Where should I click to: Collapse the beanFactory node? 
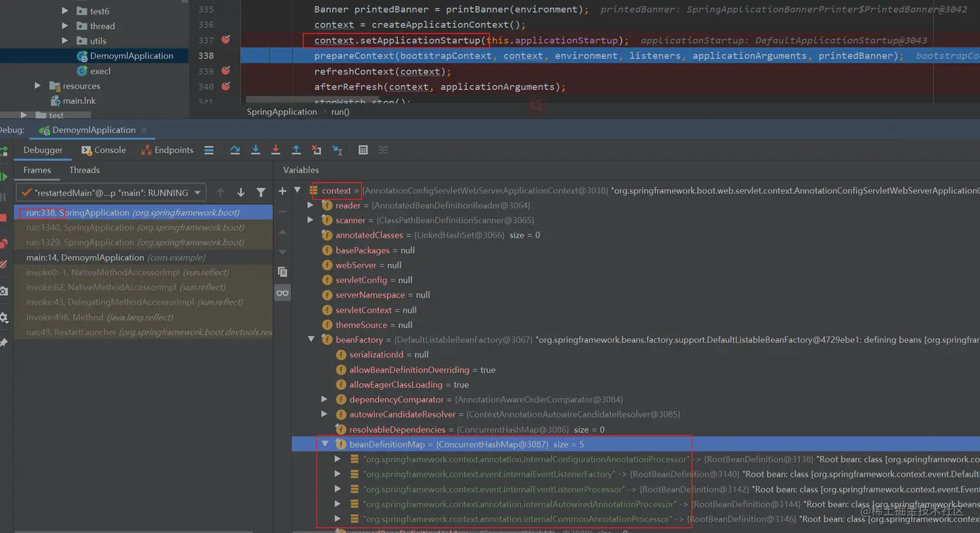[311, 340]
